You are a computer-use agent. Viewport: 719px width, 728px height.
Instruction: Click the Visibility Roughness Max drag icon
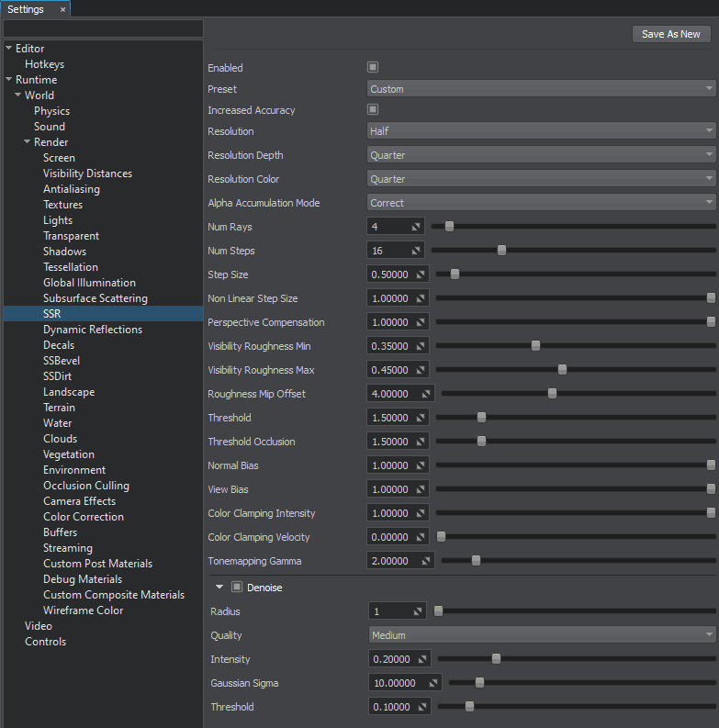[421, 370]
